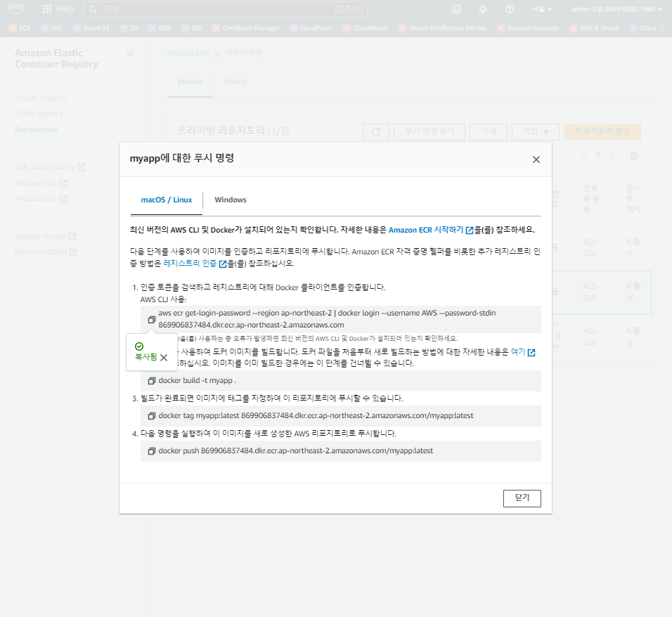This screenshot has width=672, height=617.
Task: Copy the docker build command
Action: coord(151,380)
